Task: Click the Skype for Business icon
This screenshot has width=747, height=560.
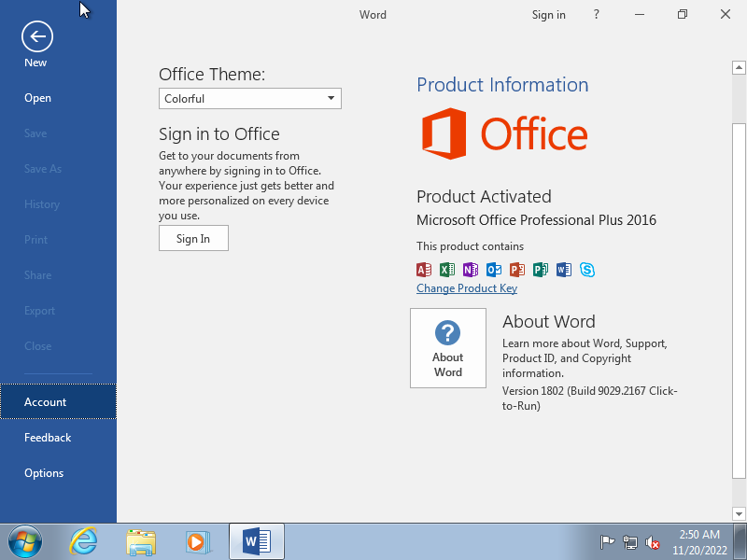Action: (587, 270)
